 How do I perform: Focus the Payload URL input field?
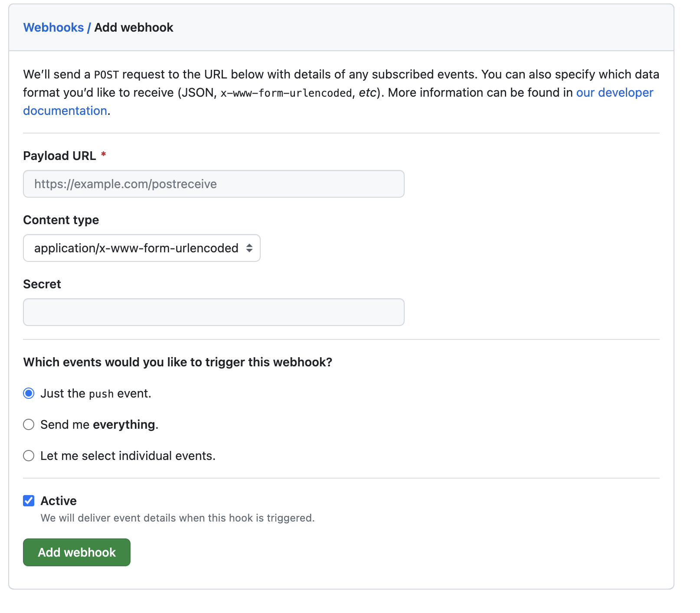tap(213, 184)
